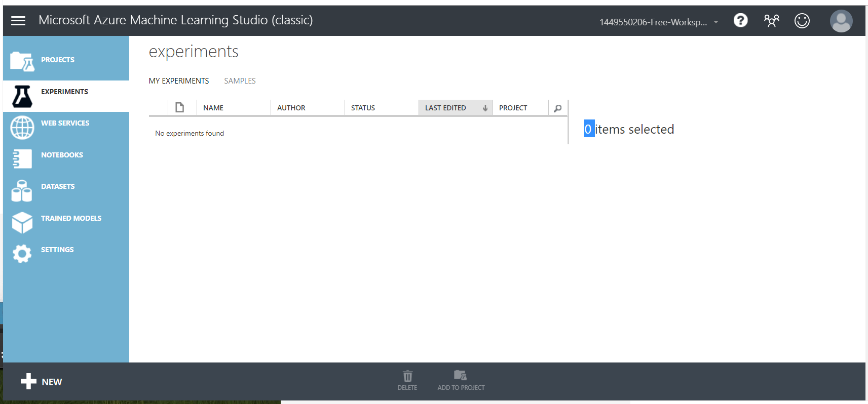Open Settings section label
868x404 pixels.
[x=57, y=250]
